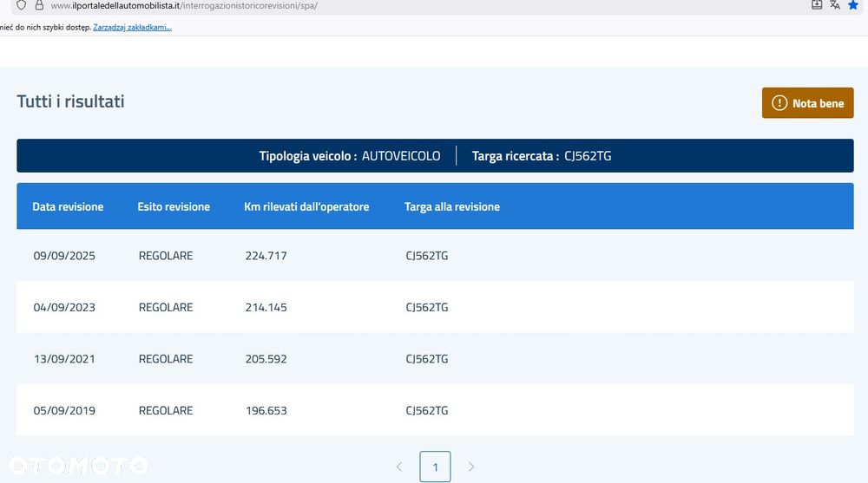Image resolution: width=868 pixels, height=483 pixels.
Task: Click REGOLARE in the 09/09/2025 row
Action: tap(166, 256)
